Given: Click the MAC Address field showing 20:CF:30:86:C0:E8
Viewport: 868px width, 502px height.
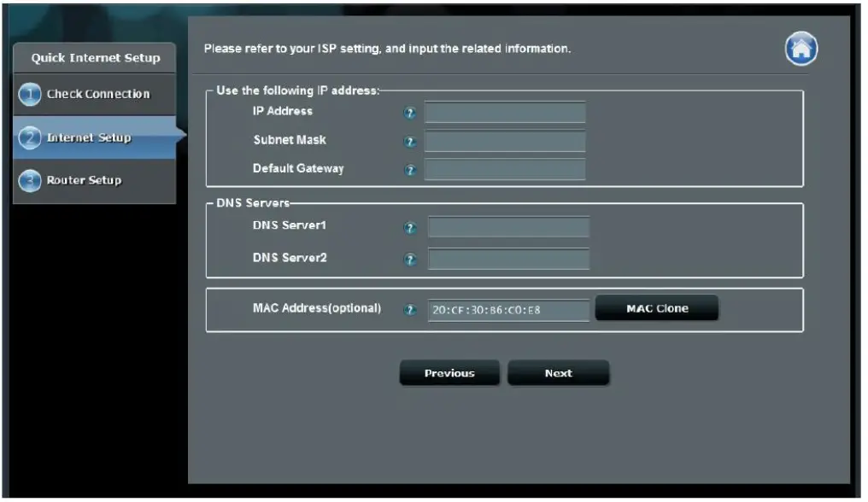Looking at the screenshot, I should coord(507,308).
